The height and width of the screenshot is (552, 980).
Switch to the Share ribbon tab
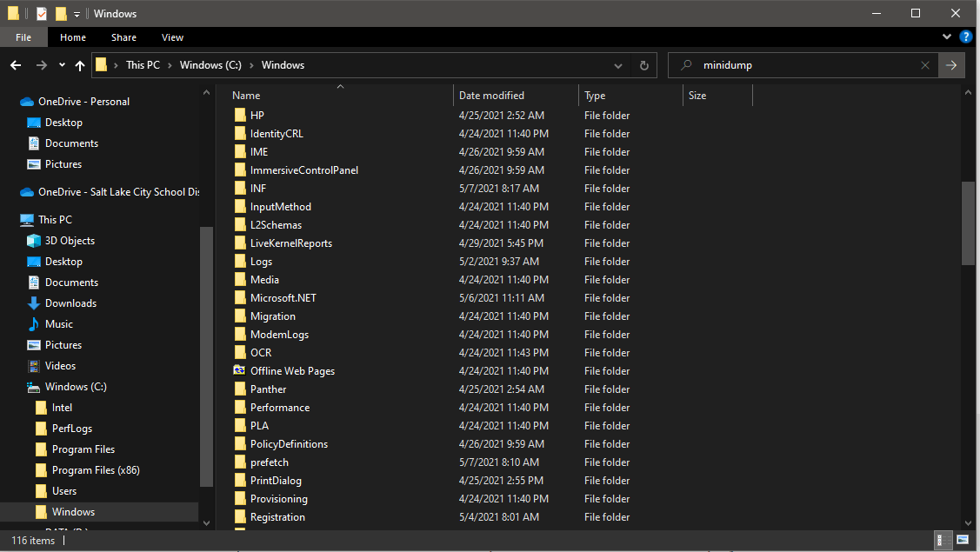pyautogui.click(x=123, y=37)
